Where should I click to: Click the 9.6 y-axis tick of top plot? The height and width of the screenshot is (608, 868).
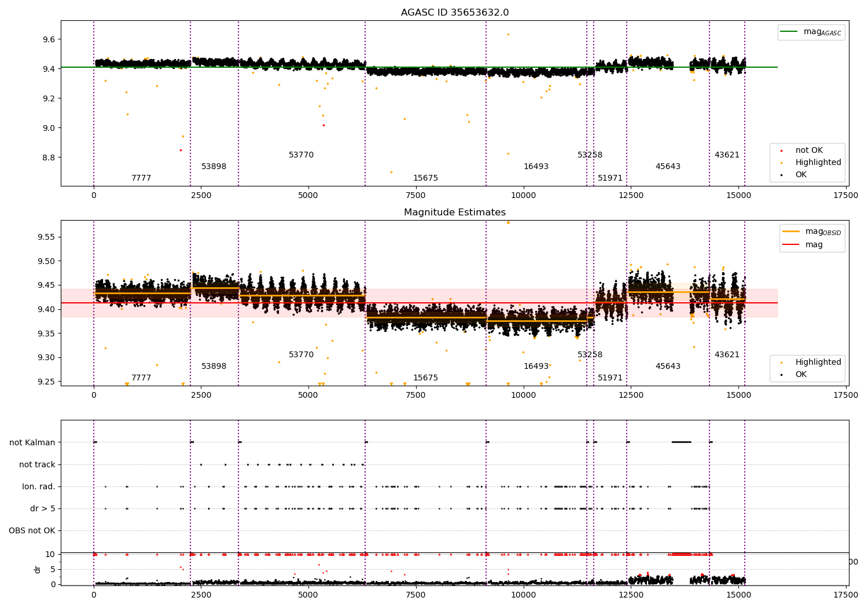tap(49, 39)
